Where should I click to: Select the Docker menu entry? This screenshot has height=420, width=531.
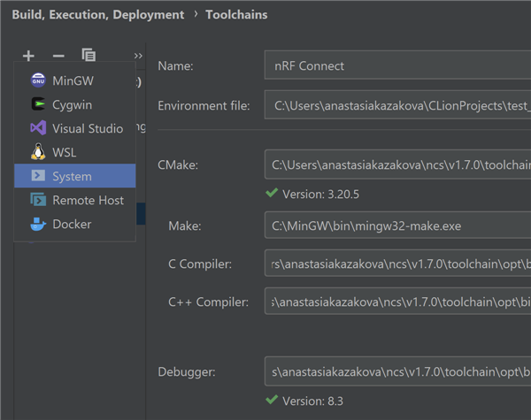pos(72,224)
